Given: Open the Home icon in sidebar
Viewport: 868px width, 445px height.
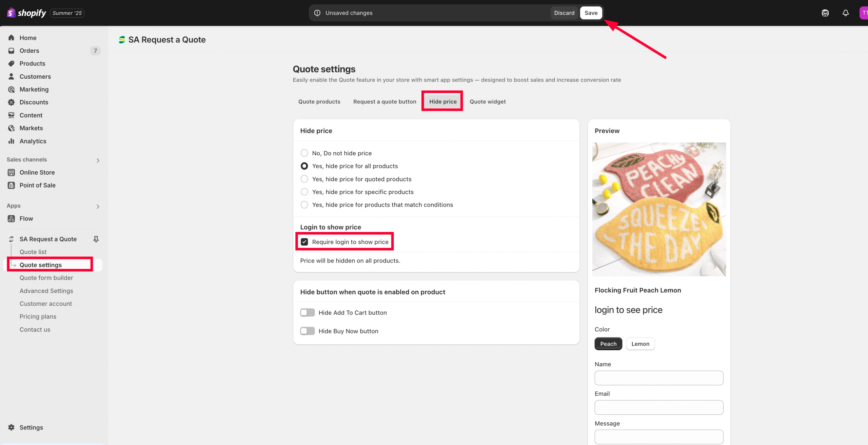Looking at the screenshot, I should [11, 38].
